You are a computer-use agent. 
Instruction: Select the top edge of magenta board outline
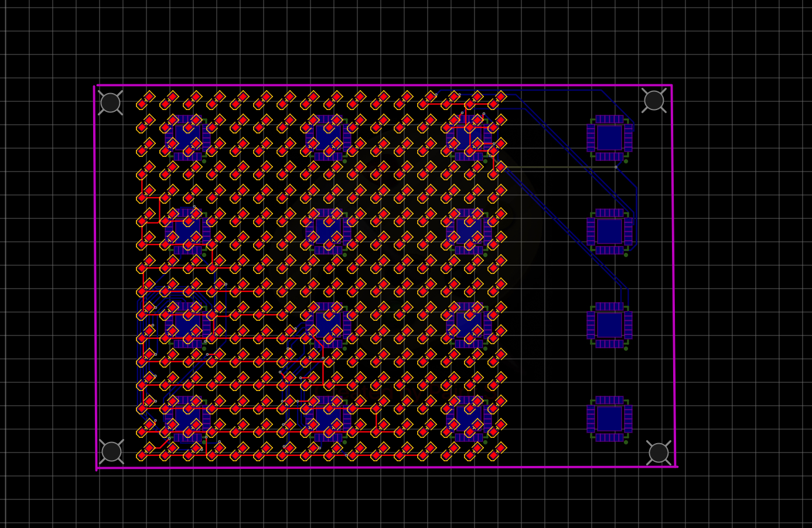[381, 85]
